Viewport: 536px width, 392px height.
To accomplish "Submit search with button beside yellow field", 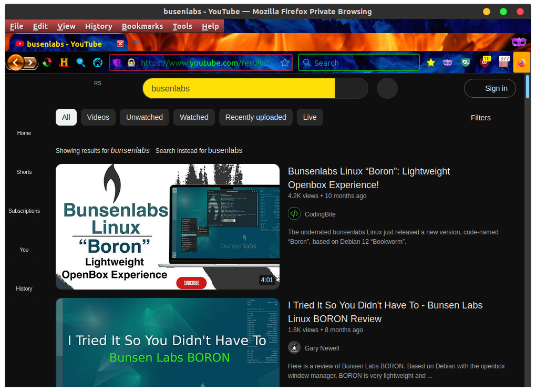I will (352, 88).
